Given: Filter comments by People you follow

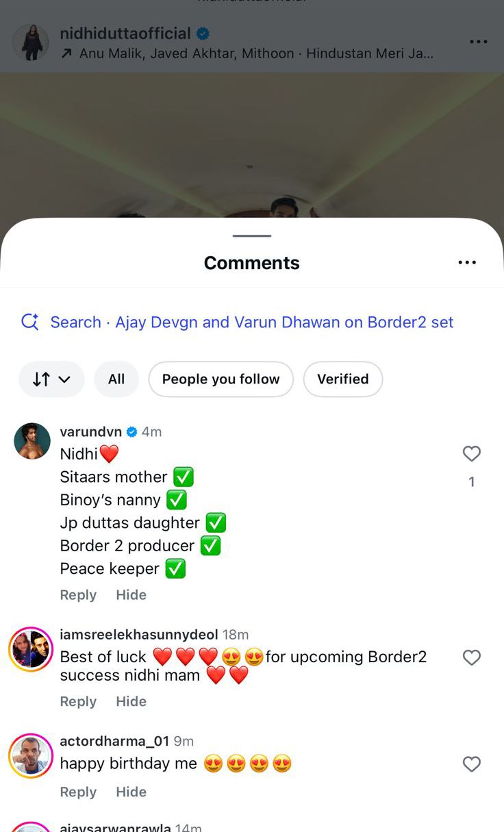Looking at the screenshot, I should 220,379.
